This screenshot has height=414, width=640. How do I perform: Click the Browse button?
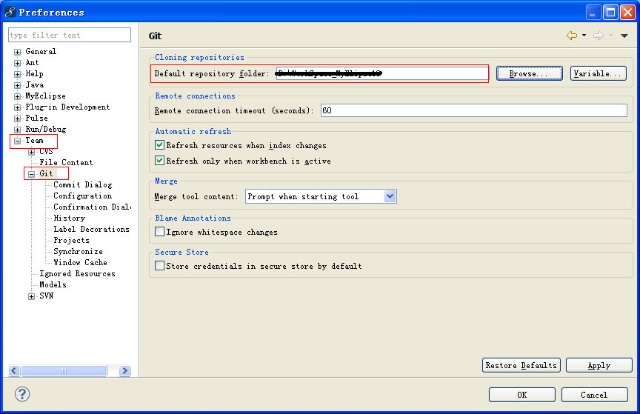pyautogui.click(x=529, y=73)
